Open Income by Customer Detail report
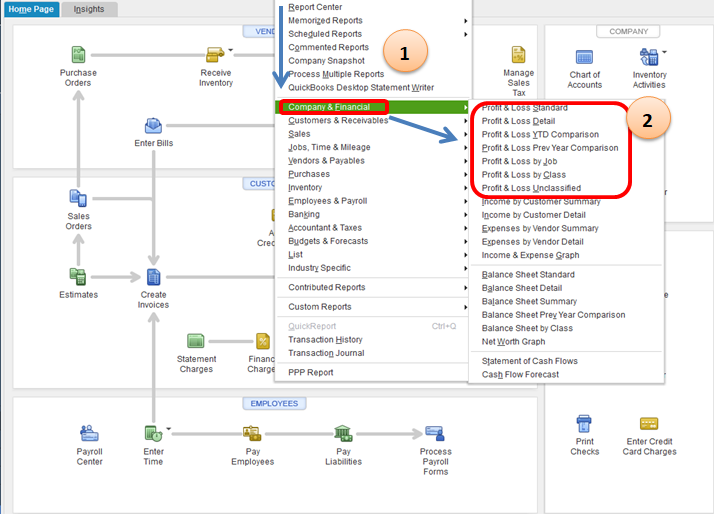 [x=534, y=215]
